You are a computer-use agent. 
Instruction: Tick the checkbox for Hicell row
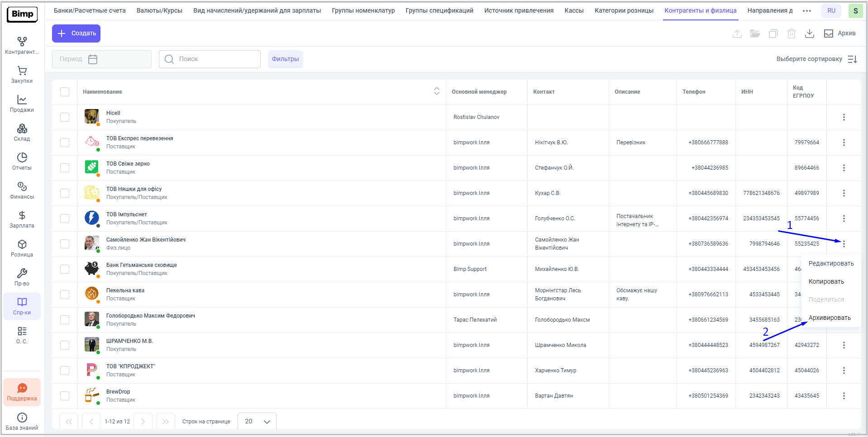[65, 117]
